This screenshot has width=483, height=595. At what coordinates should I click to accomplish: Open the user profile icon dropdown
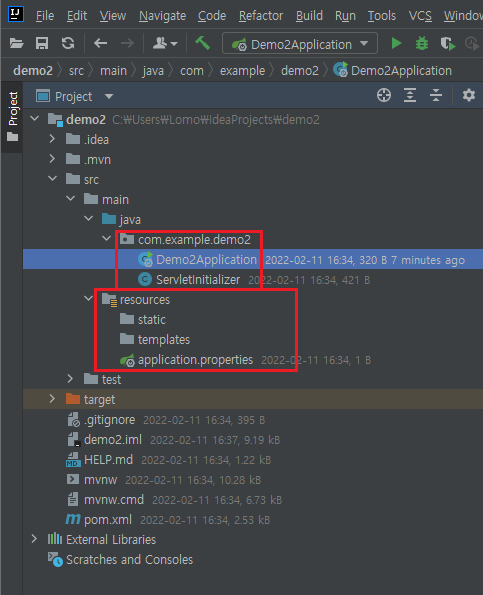165,44
